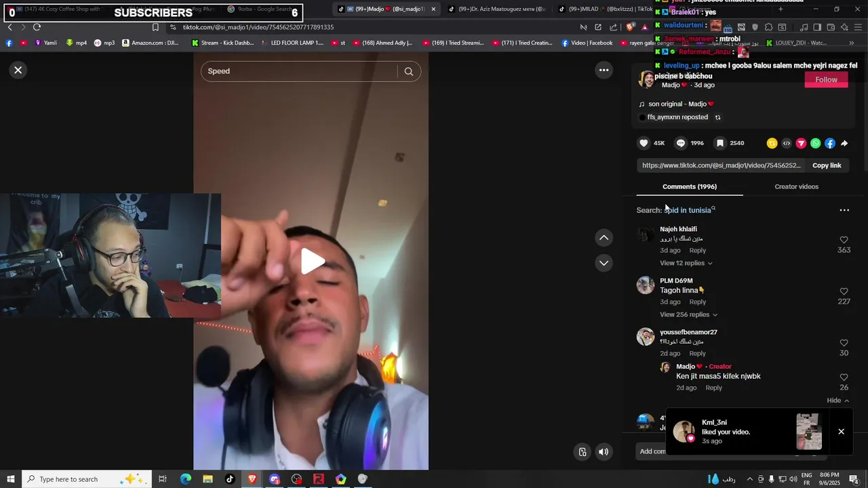The image size is (868, 488).
Task: Open the 'Amazon.com : DJI...' bookmark
Action: point(151,43)
